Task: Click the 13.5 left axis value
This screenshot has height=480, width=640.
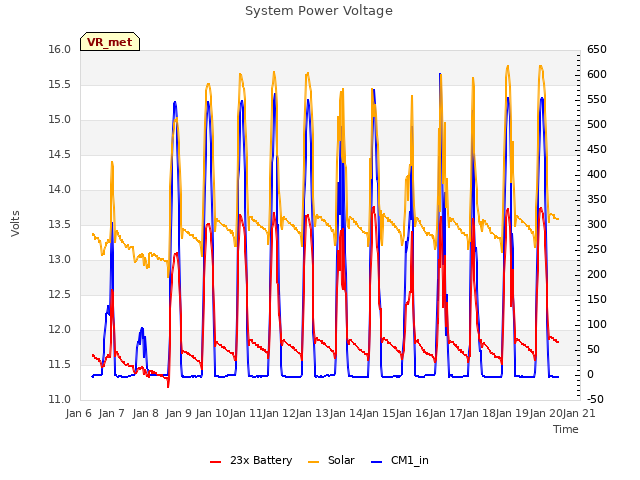Action: coord(60,225)
